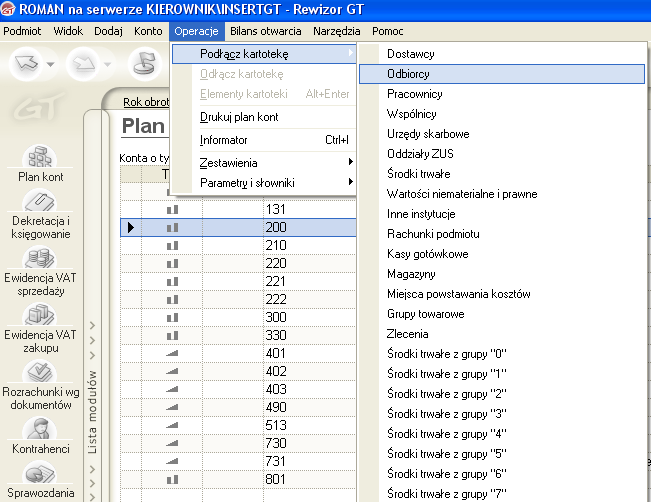Select account row 330

(x=238, y=335)
